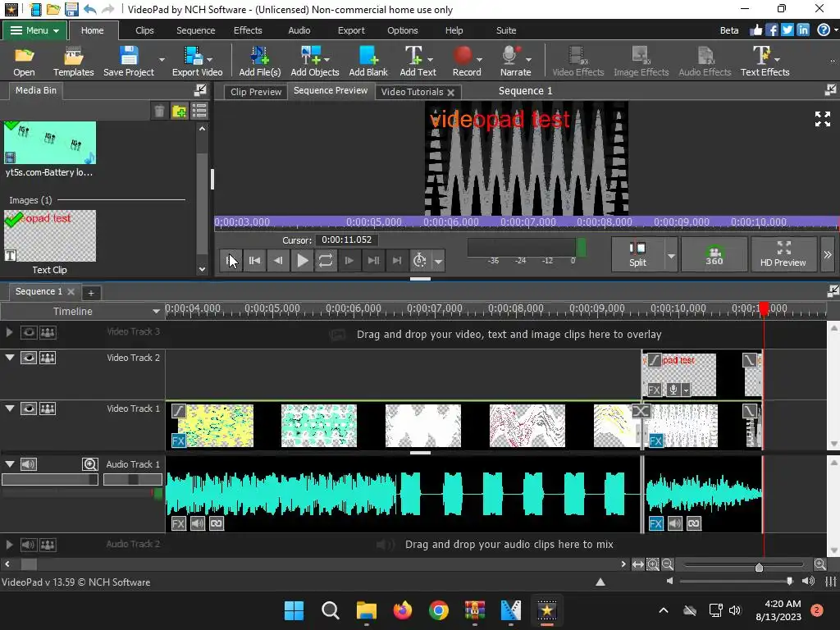Expand the Save Project dropdown arrow
840x630 pixels.
(162, 59)
